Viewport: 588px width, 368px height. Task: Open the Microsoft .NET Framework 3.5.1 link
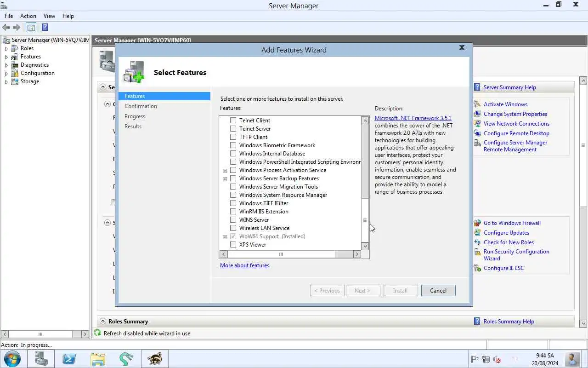pyautogui.click(x=413, y=118)
